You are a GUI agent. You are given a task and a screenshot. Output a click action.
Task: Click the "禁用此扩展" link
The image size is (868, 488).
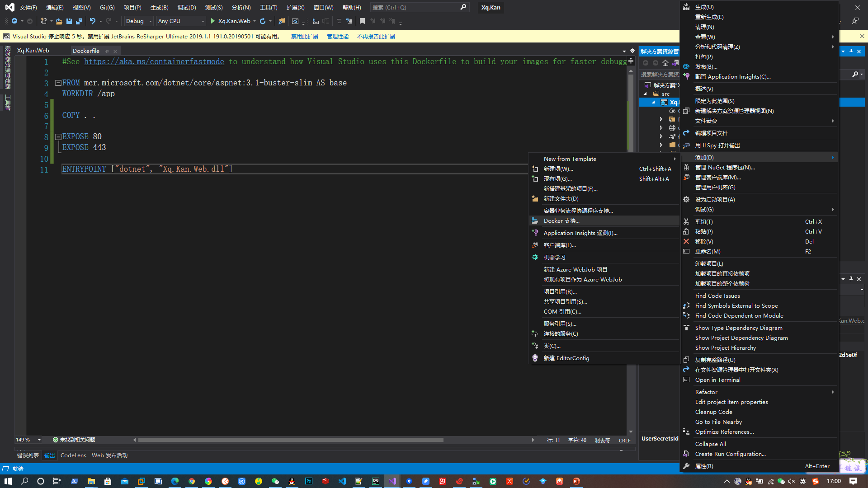[304, 37]
